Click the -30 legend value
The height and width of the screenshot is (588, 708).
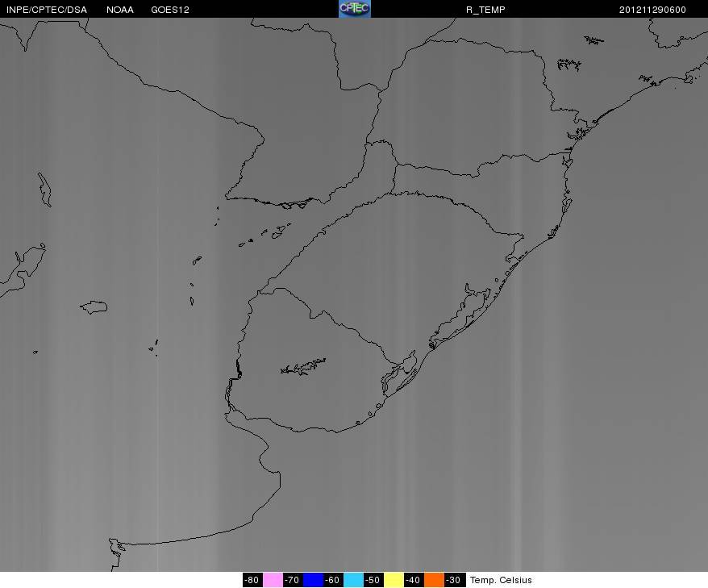(x=454, y=580)
